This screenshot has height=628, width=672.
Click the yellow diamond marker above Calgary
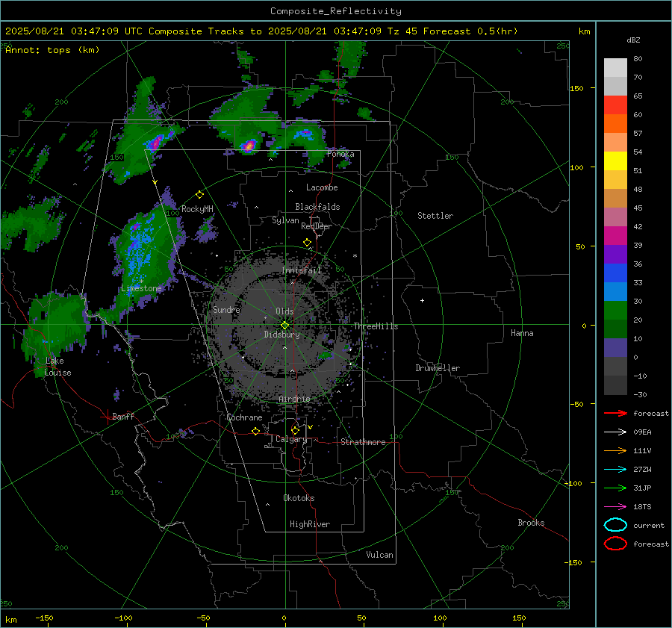coord(295,430)
